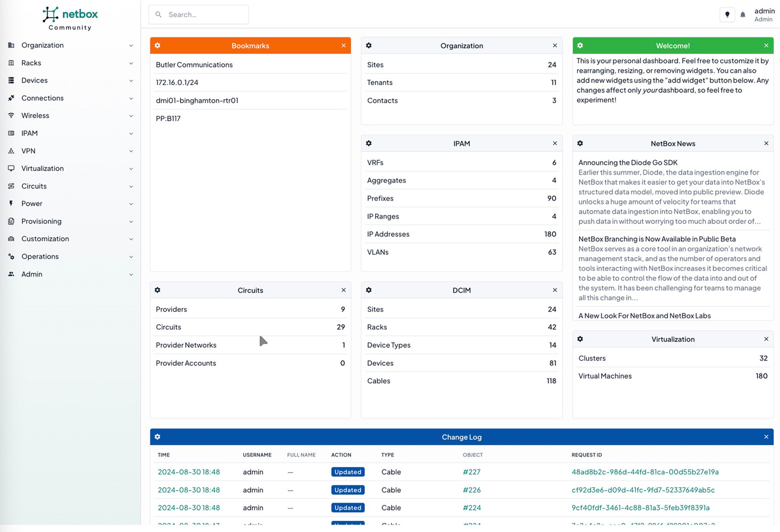
Task: Toggle the color mode lightbulb icon
Action: pyautogui.click(x=727, y=14)
